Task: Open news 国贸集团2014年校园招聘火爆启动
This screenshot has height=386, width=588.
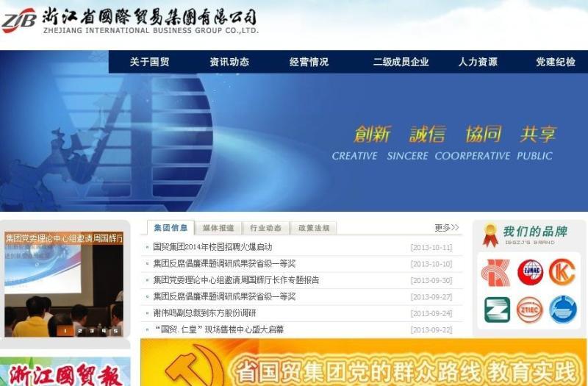Action: [212, 247]
